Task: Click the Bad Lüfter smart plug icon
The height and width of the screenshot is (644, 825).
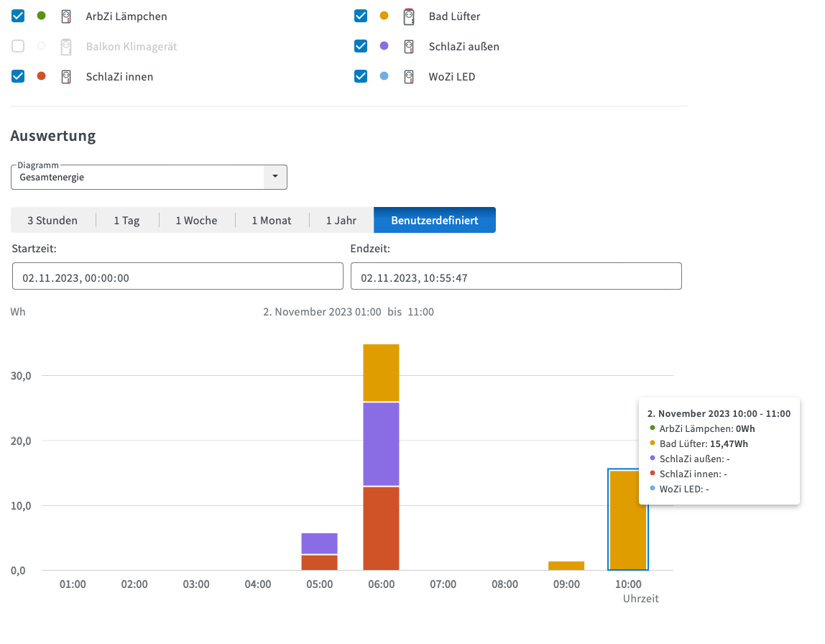Action: click(408, 16)
